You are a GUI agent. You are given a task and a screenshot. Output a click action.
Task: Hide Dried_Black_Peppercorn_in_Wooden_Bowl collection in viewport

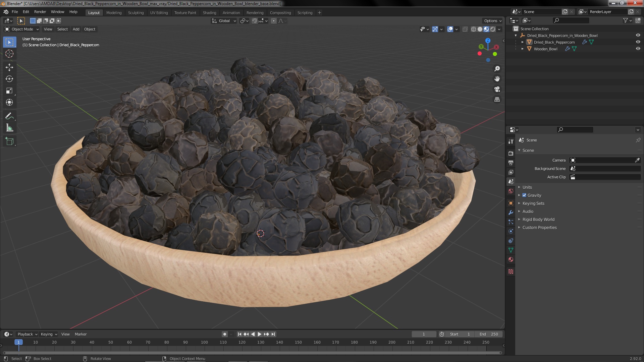pyautogui.click(x=638, y=35)
